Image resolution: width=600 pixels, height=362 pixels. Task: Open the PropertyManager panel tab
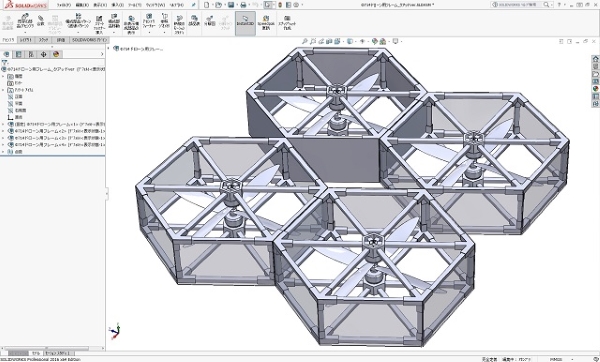18,54
